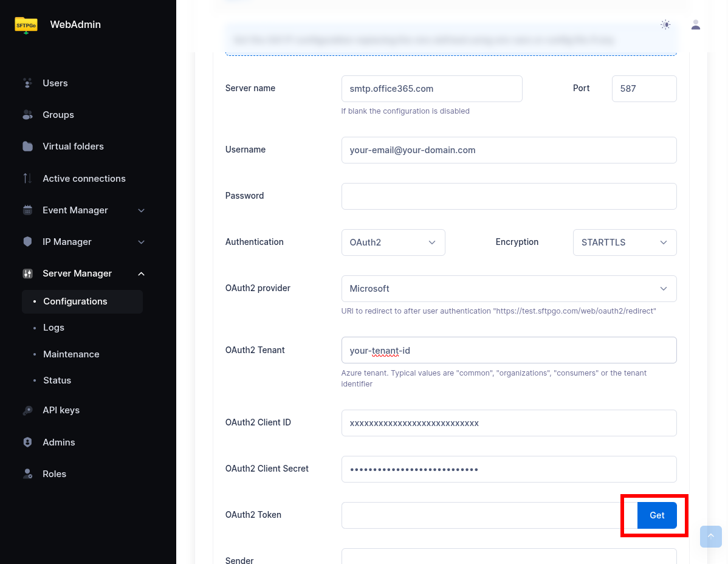Image resolution: width=728 pixels, height=564 pixels.
Task: Click the OAuth2 Tenant input field
Action: [x=509, y=350]
